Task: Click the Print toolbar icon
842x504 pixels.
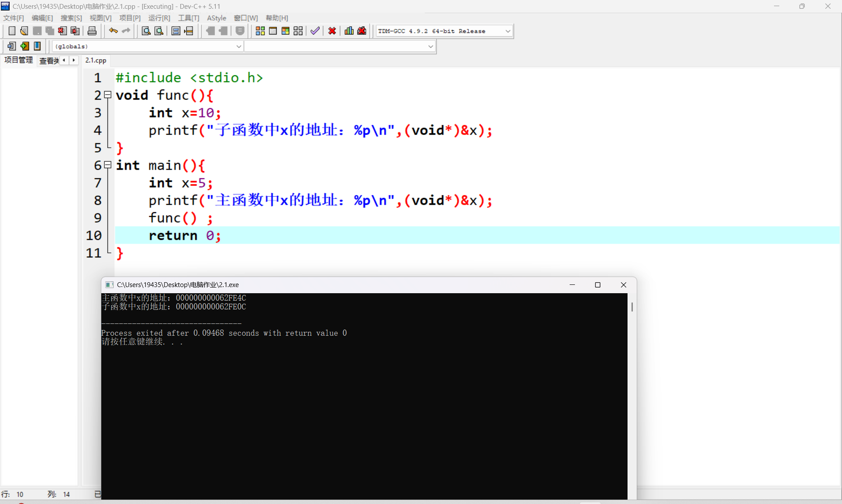Action: tap(92, 31)
